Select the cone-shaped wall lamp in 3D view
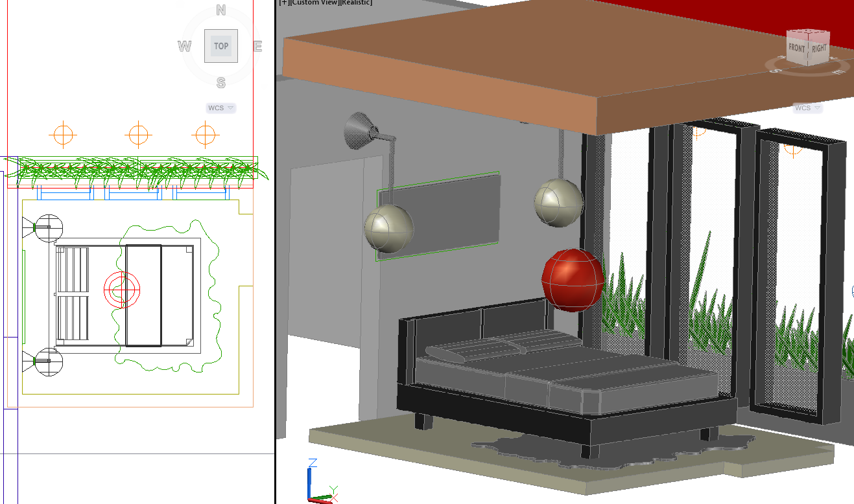 click(359, 130)
